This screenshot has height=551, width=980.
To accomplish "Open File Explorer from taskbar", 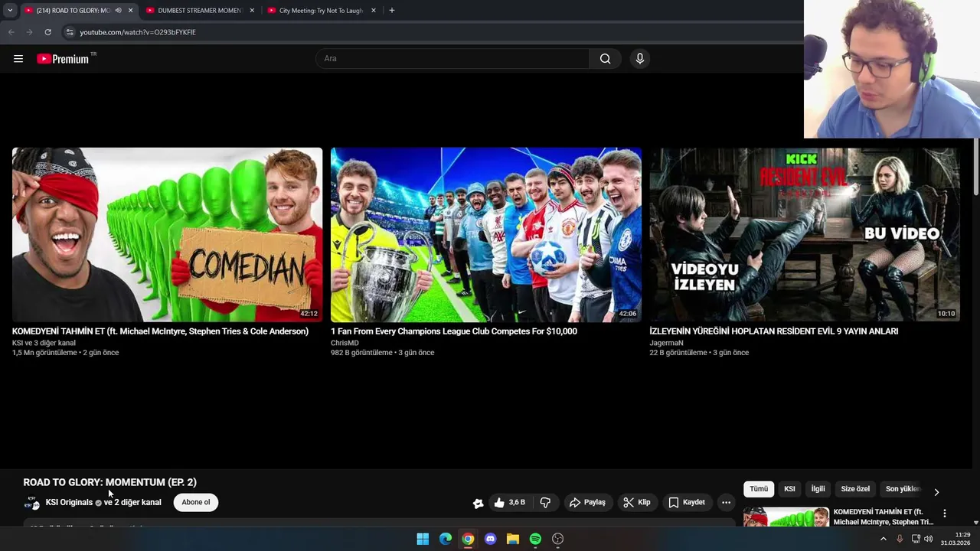I will 513,539.
